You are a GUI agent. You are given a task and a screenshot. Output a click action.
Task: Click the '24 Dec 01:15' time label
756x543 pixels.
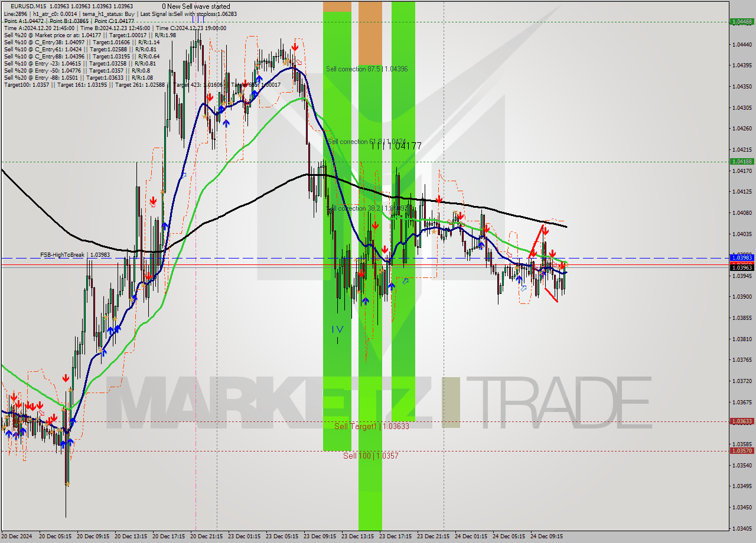point(471,537)
